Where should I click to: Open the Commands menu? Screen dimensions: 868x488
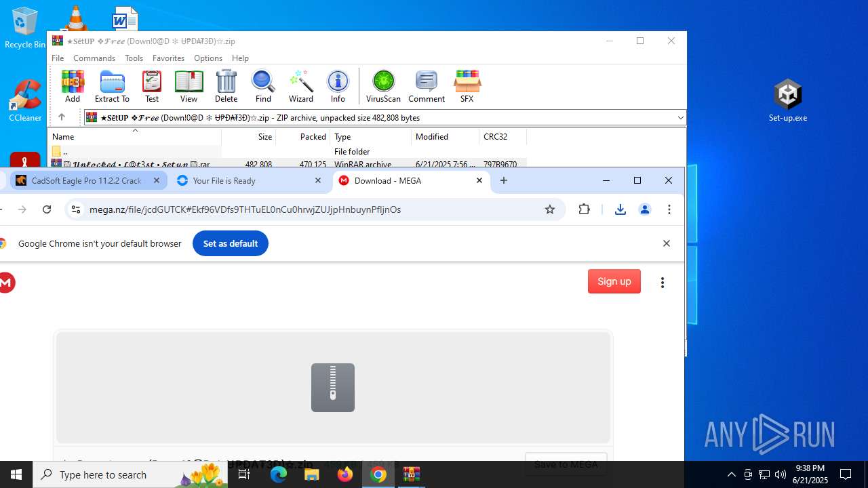click(x=94, y=58)
